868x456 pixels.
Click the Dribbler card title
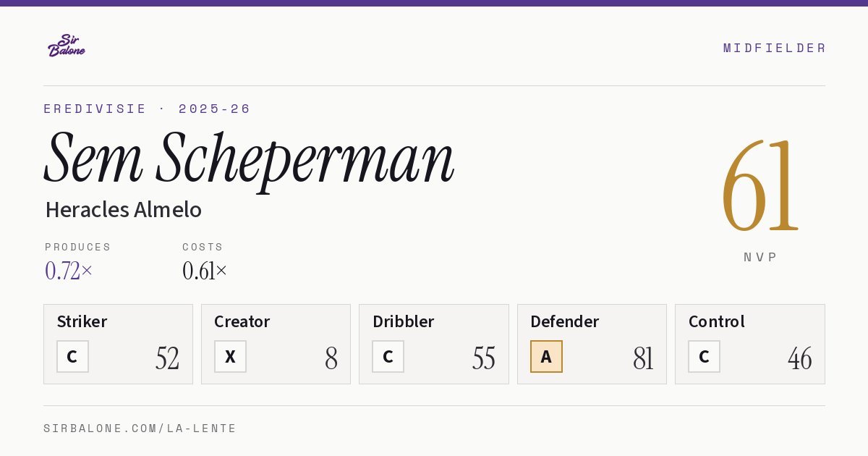pyautogui.click(x=403, y=321)
